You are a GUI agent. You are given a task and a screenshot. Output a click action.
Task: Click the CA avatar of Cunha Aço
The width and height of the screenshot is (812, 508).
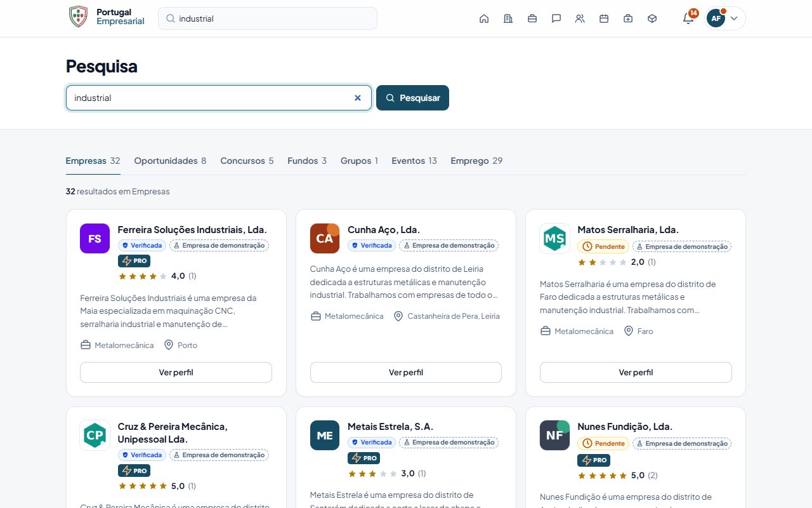click(325, 239)
